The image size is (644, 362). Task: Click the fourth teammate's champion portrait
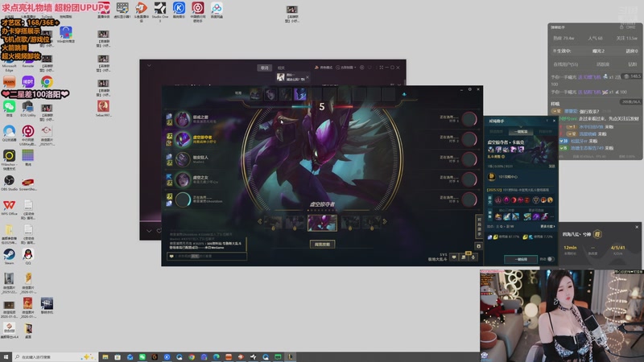(x=183, y=179)
